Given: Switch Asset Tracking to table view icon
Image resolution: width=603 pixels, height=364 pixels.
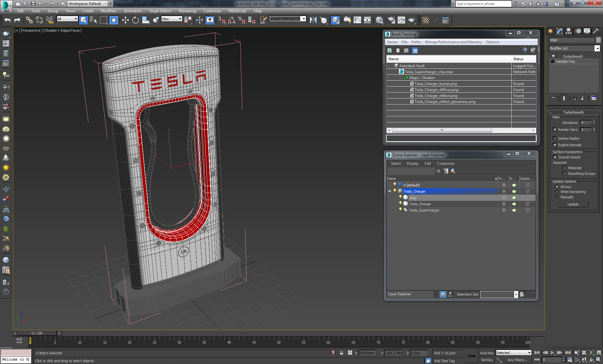Looking at the screenshot, I should (x=415, y=51).
